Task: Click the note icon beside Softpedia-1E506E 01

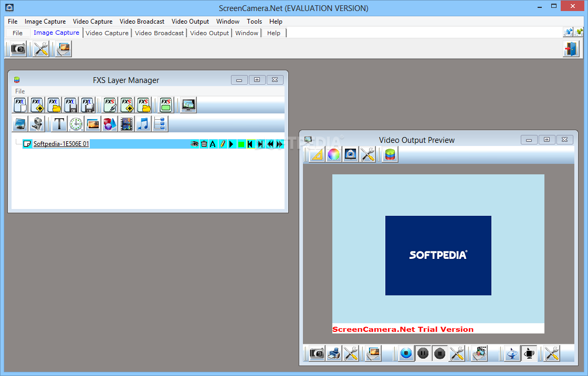Action: point(27,144)
